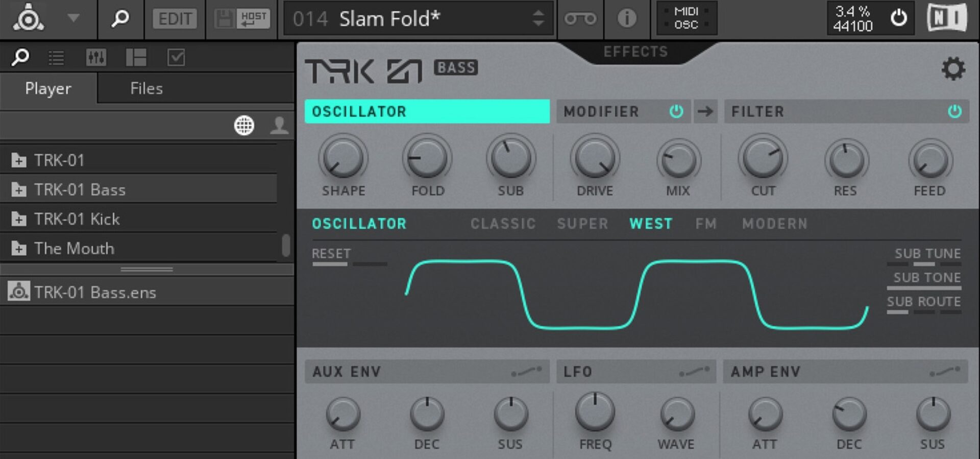This screenshot has width=980, height=459.
Task: Click the SUB knob
Action: [511, 158]
